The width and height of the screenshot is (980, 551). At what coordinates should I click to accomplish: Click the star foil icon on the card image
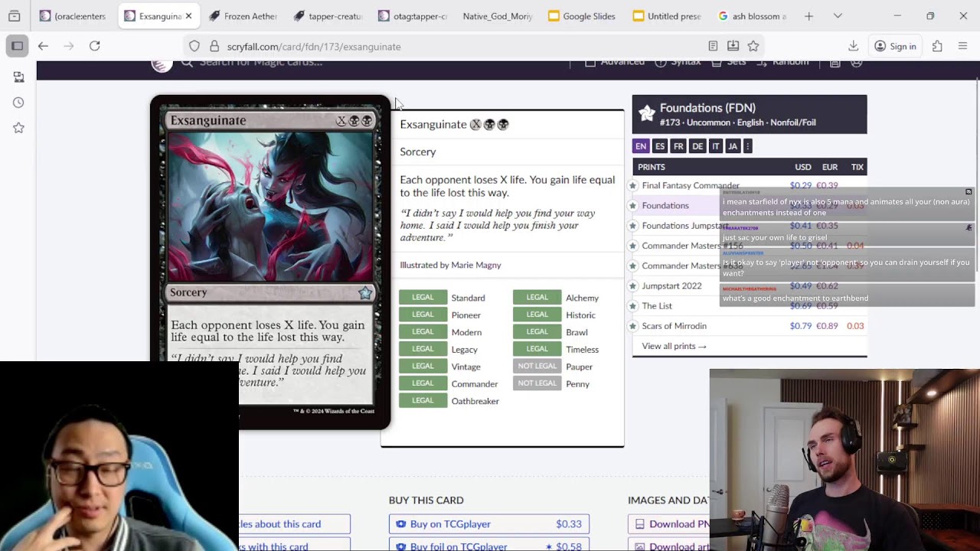coord(365,292)
